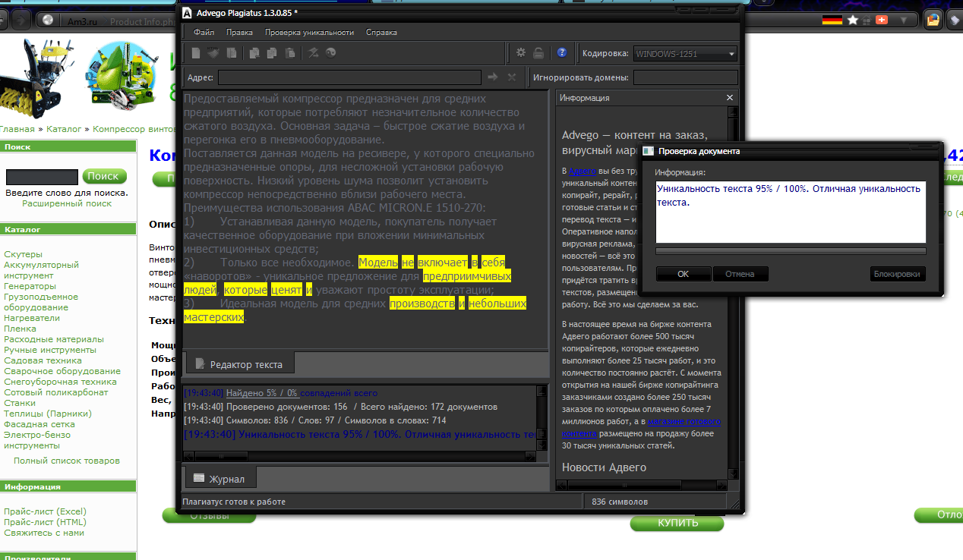Image resolution: width=963 pixels, height=560 pixels.
Task: Open settings via the gear icon
Action: coord(521,53)
